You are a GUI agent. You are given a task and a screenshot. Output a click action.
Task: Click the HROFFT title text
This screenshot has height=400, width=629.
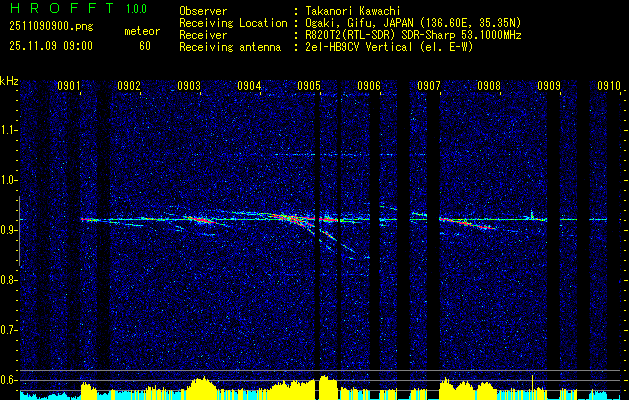tap(61, 8)
